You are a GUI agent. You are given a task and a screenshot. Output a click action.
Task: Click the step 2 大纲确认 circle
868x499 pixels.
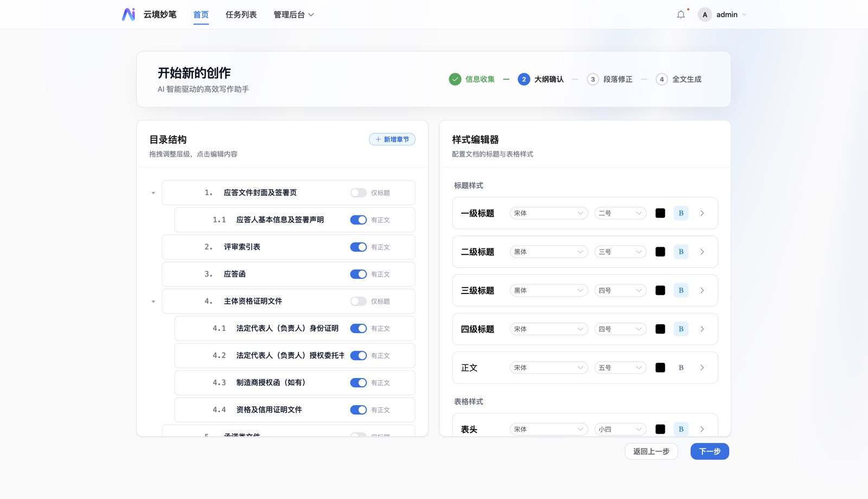[524, 79]
